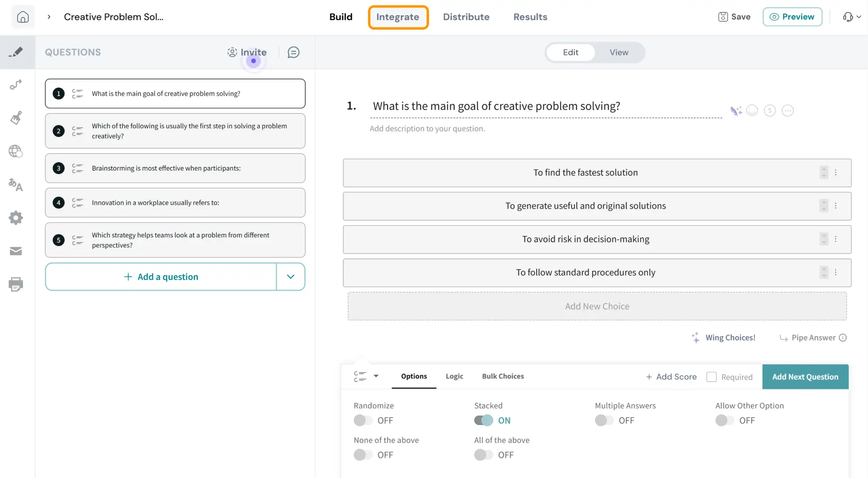
Task: Open more options for 'To find the fastest solution'
Action: click(836, 173)
